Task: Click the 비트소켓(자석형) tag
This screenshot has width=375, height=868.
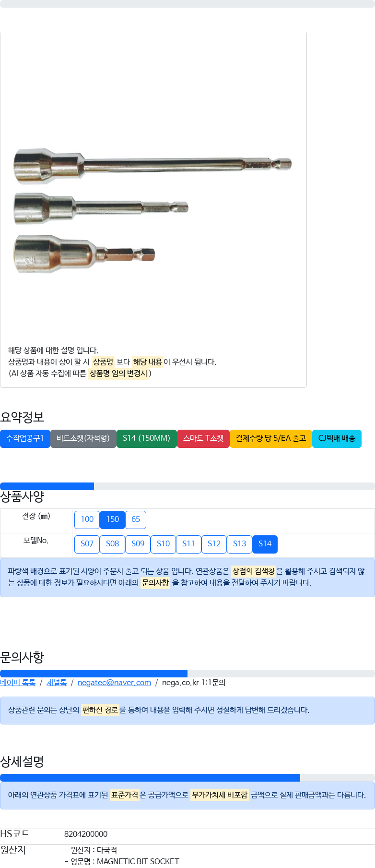Action: [83, 438]
